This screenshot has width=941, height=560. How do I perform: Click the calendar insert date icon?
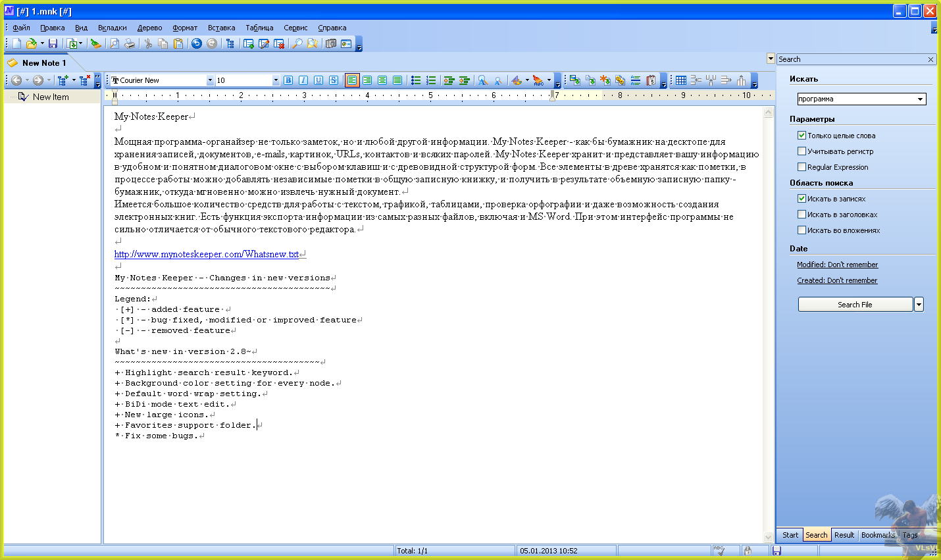(651, 80)
